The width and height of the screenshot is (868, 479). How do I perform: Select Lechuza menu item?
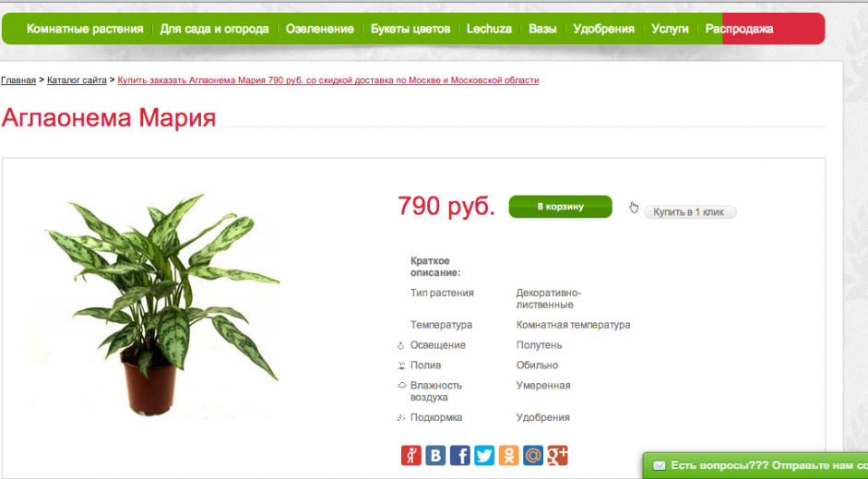pyautogui.click(x=489, y=29)
